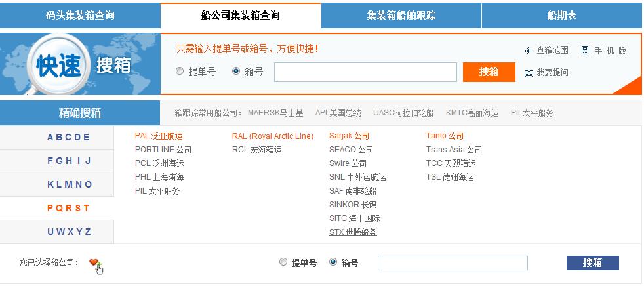Expand the A B C D E letter group
644x286 pixels.
coord(68,137)
